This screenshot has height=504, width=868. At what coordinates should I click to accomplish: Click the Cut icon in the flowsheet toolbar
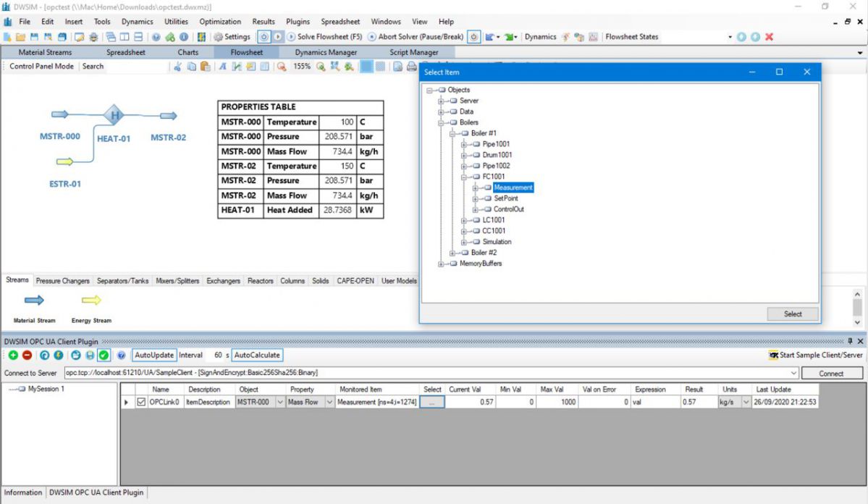179,66
